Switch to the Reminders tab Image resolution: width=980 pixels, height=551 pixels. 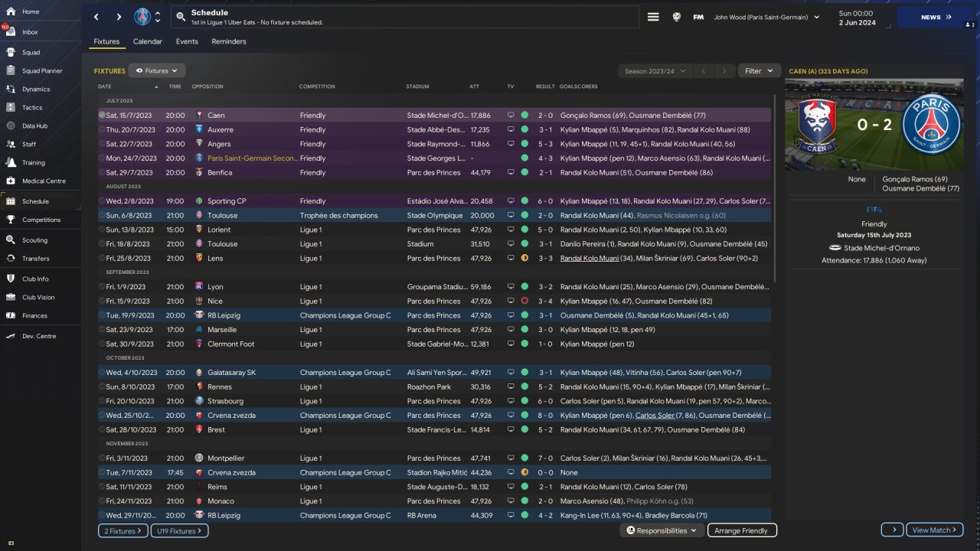point(229,41)
